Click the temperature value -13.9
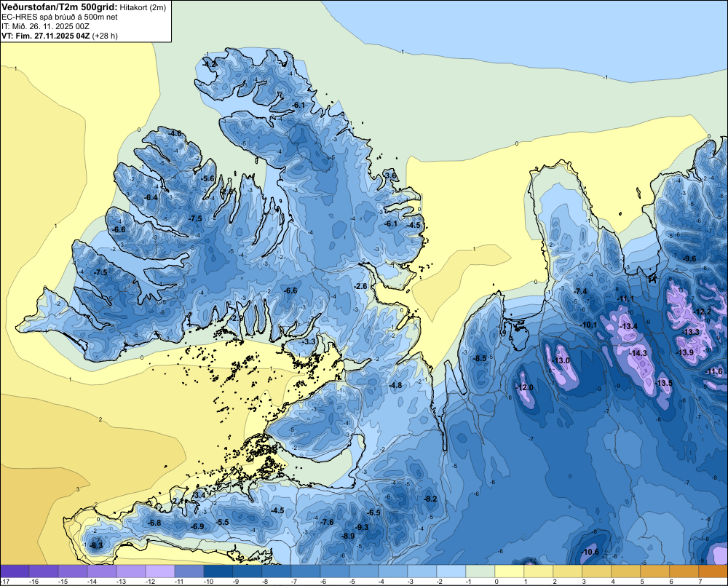728x586 pixels. point(685,352)
